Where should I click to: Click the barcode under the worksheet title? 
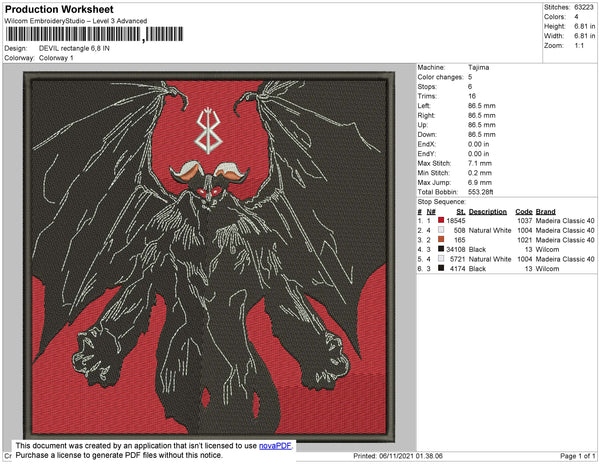[x=94, y=34]
